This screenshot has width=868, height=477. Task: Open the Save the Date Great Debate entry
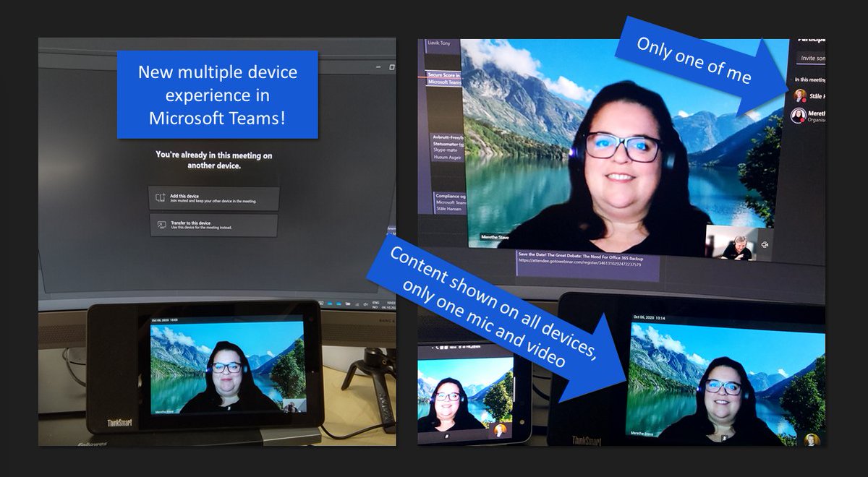(x=587, y=265)
